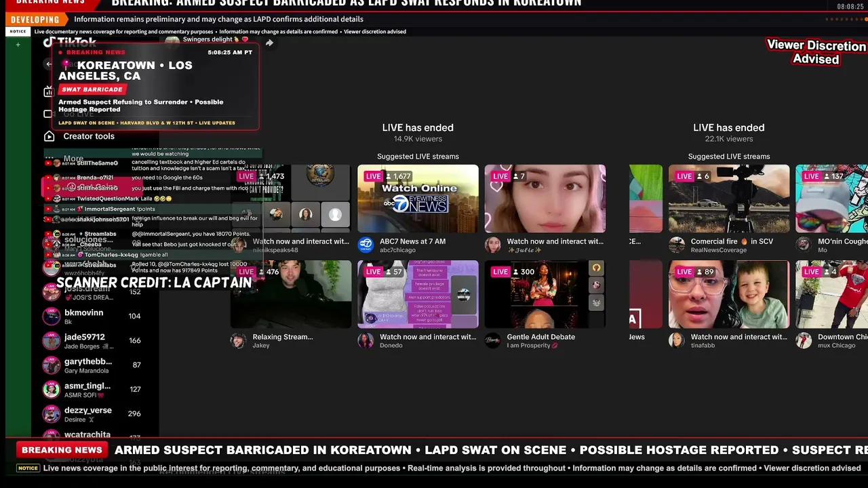Screen dimensions: 868x488
Task: Click the share arrow beside Swingers delight
Action: pyautogui.click(x=269, y=43)
